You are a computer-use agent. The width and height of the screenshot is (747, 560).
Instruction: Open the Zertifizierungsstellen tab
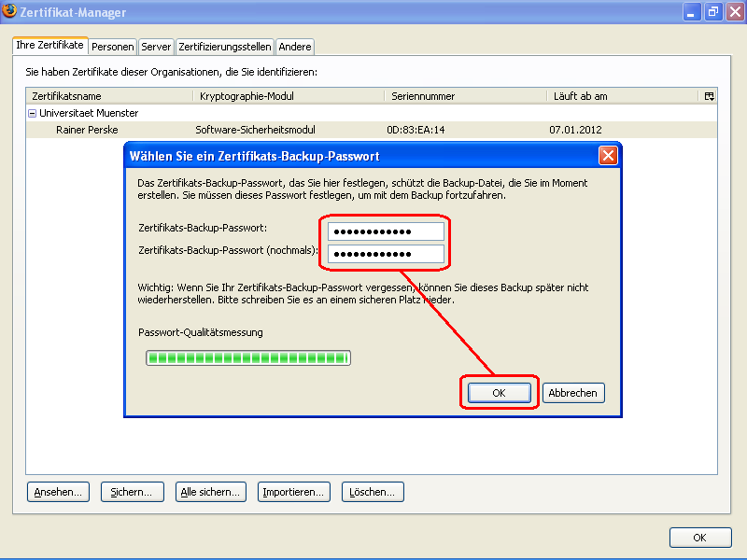pyautogui.click(x=226, y=46)
